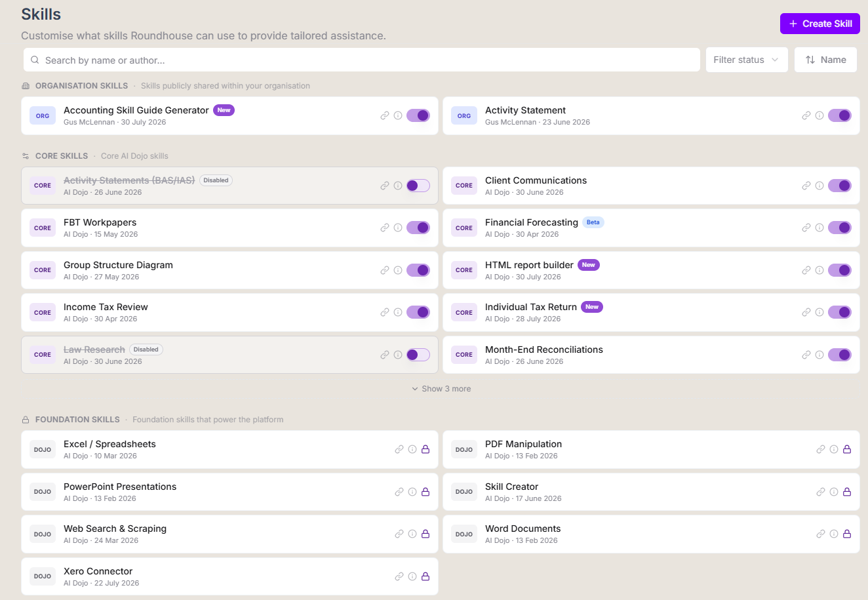This screenshot has width=868, height=600.
Task: Open the Xero Connector skill card
Action: [x=229, y=576]
